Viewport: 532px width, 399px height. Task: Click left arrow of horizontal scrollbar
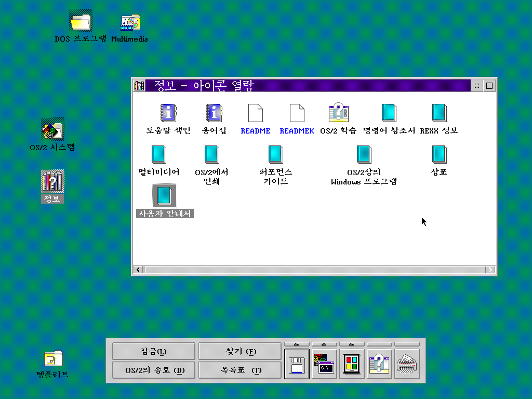coord(138,270)
